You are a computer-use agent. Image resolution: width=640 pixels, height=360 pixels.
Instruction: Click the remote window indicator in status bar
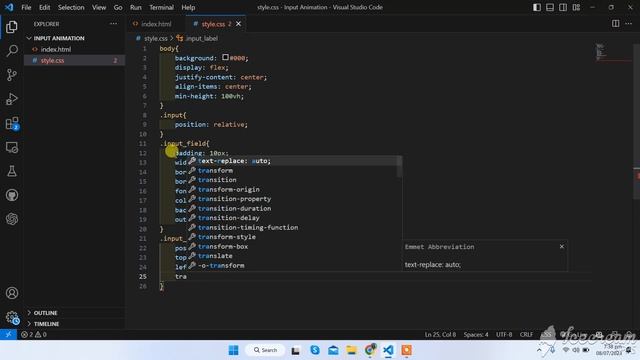[8, 334]
